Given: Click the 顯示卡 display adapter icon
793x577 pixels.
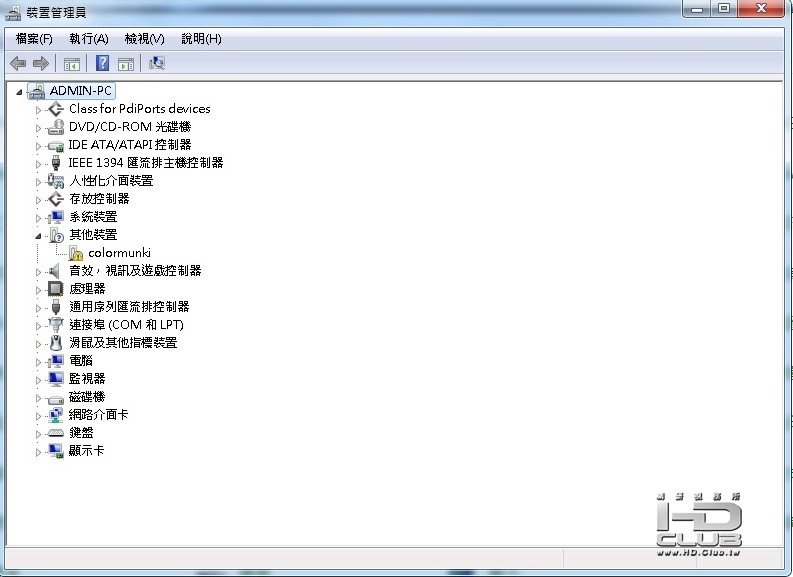Looking at the screenshot, I should pyautogui.click(x=56, y=451).
